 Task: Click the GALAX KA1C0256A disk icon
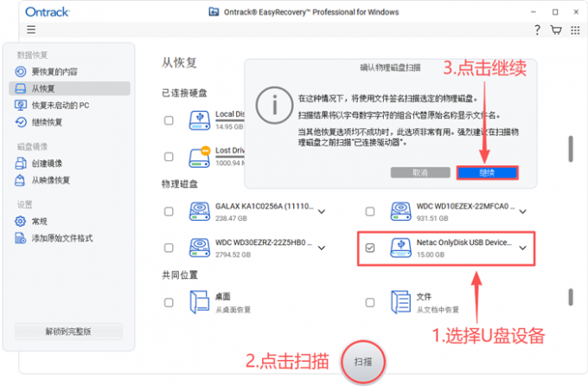point(200,211)
